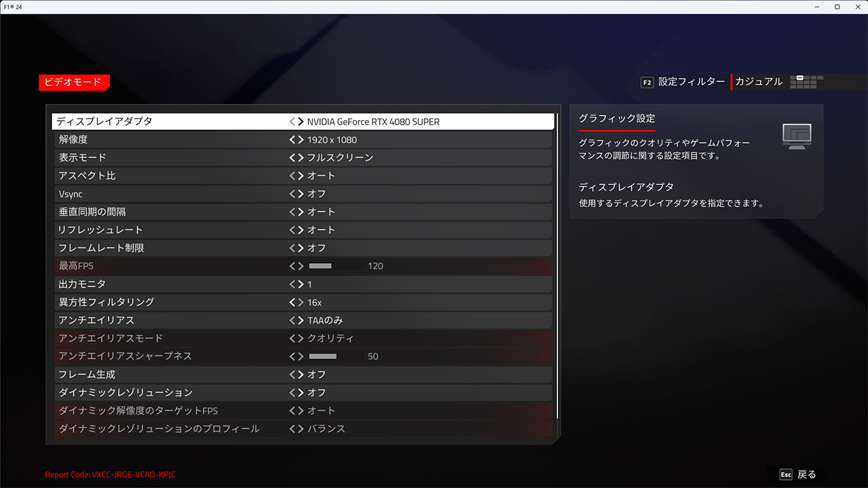Click the Report Code text
Screen dimensions: 868x488
(111, 475)
